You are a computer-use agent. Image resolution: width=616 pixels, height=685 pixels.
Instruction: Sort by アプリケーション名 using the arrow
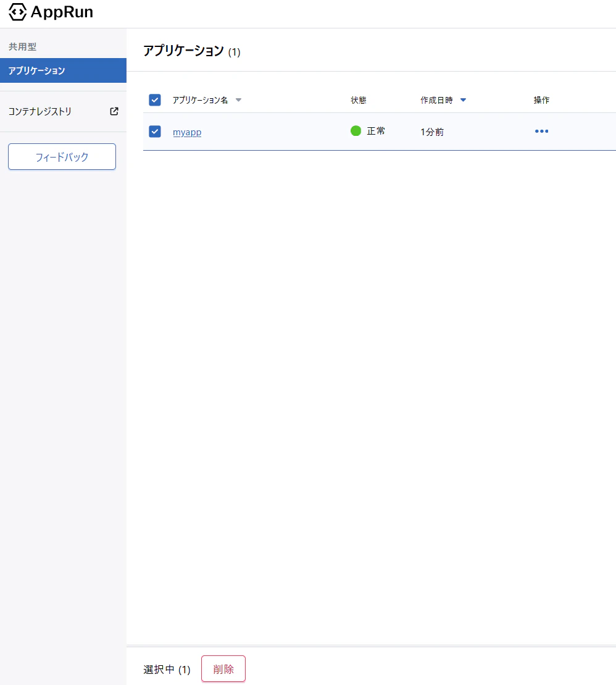coord(238,100)
